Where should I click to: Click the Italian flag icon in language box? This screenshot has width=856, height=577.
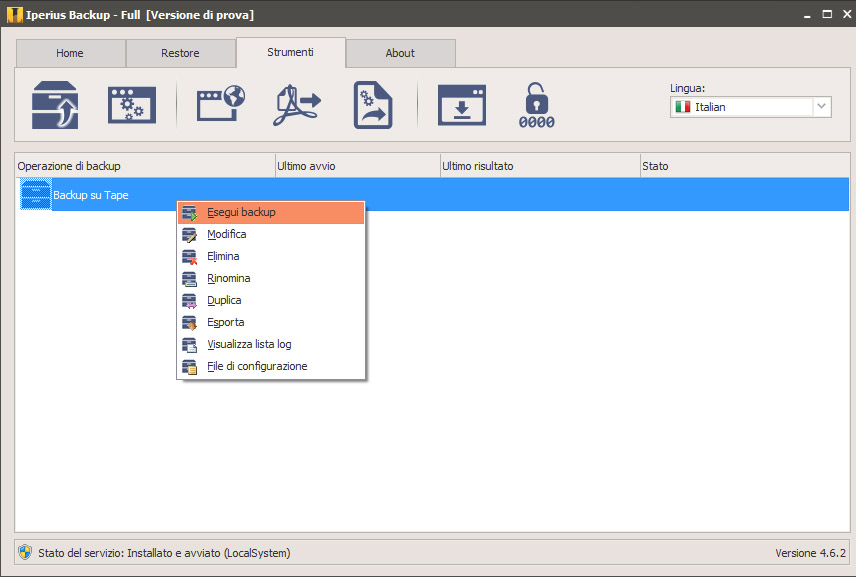click(682, 107)
